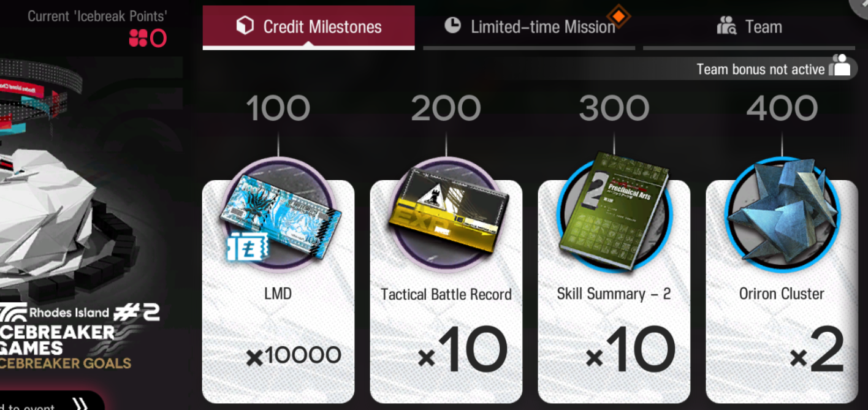Viewport: 868px width, 410px height.
Task: Click the Skill Summary 2 book icon
Action: coord(614,211)
